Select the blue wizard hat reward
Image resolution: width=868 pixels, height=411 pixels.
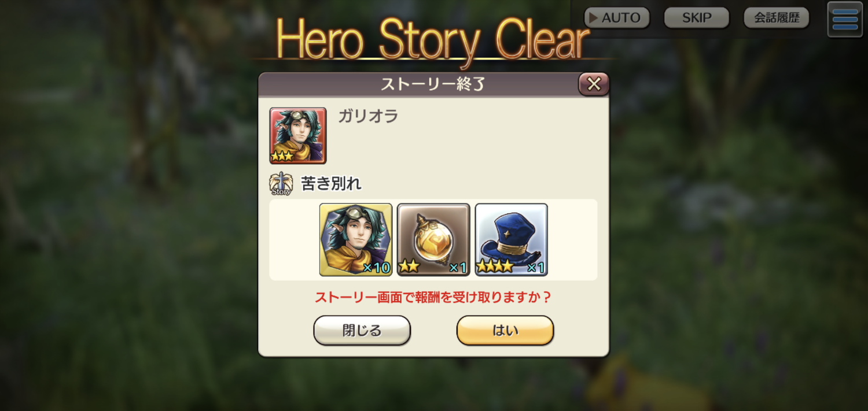(x=512, y=239)
